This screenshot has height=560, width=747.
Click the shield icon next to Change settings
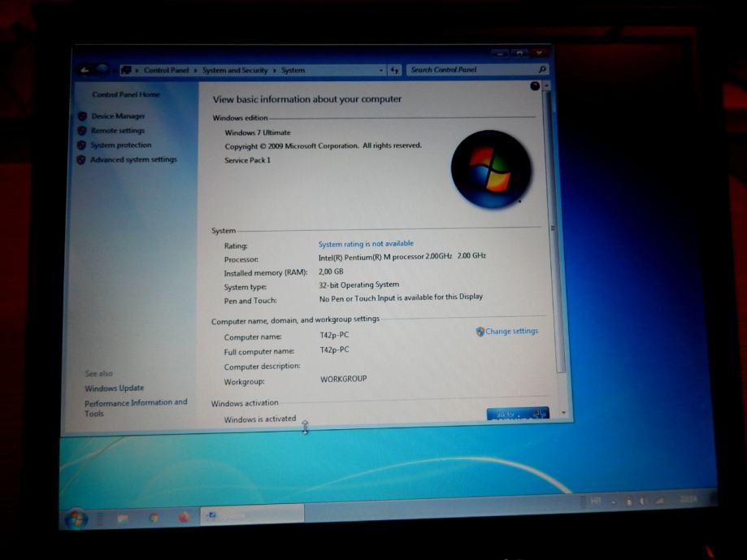[480, 332]
